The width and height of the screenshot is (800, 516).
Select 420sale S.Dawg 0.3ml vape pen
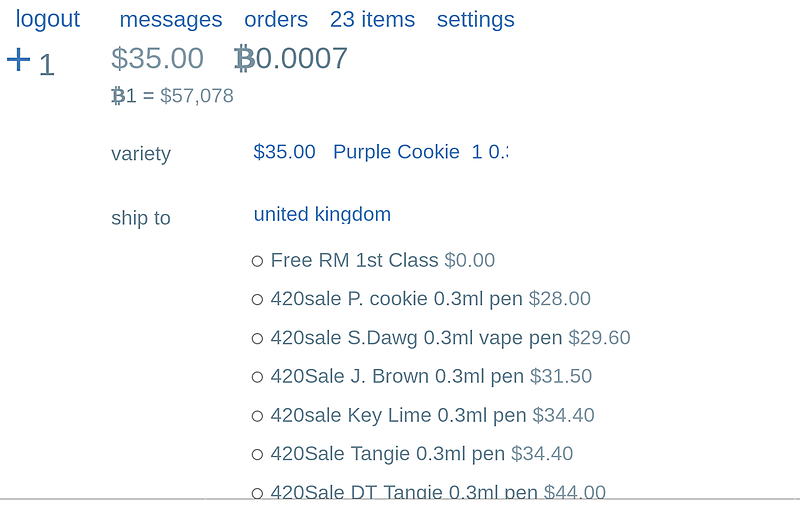tap(257, 338)
